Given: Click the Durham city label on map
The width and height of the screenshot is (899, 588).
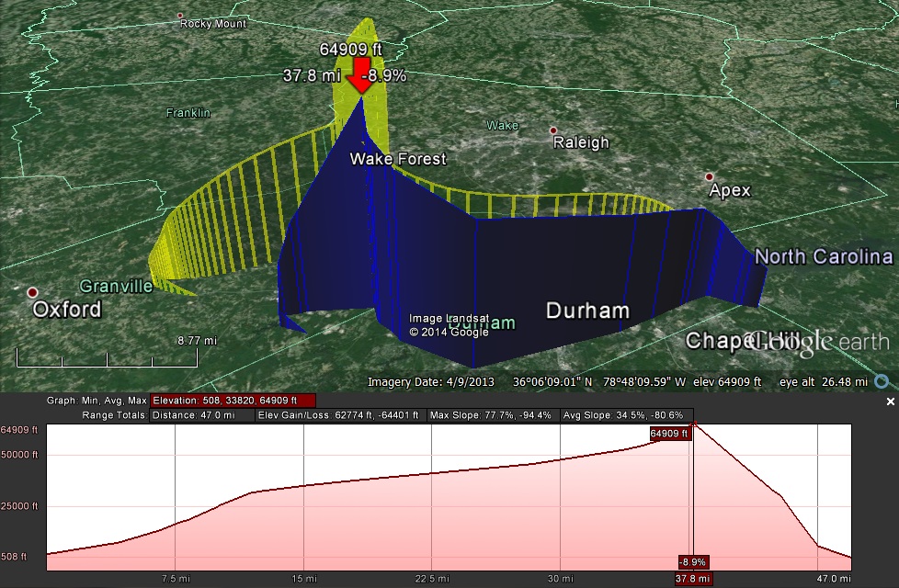Looking at the screenshot, I should pyautogui.click(x=587, y=311).
